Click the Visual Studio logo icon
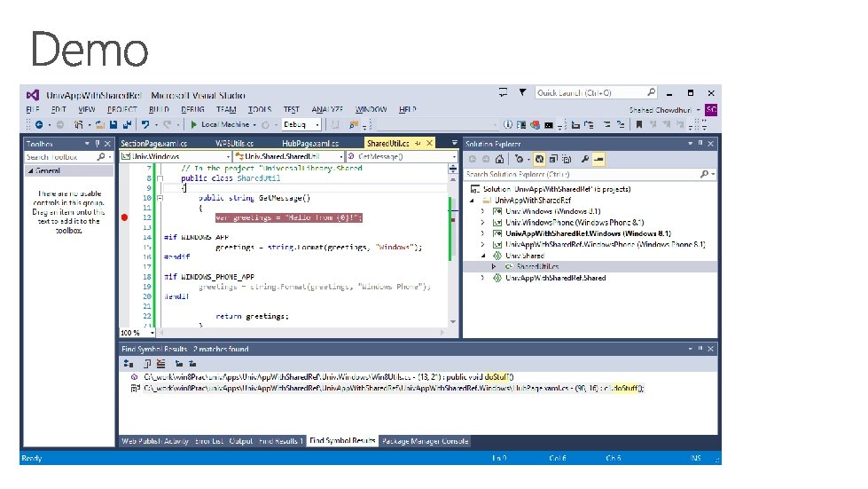 33,95
